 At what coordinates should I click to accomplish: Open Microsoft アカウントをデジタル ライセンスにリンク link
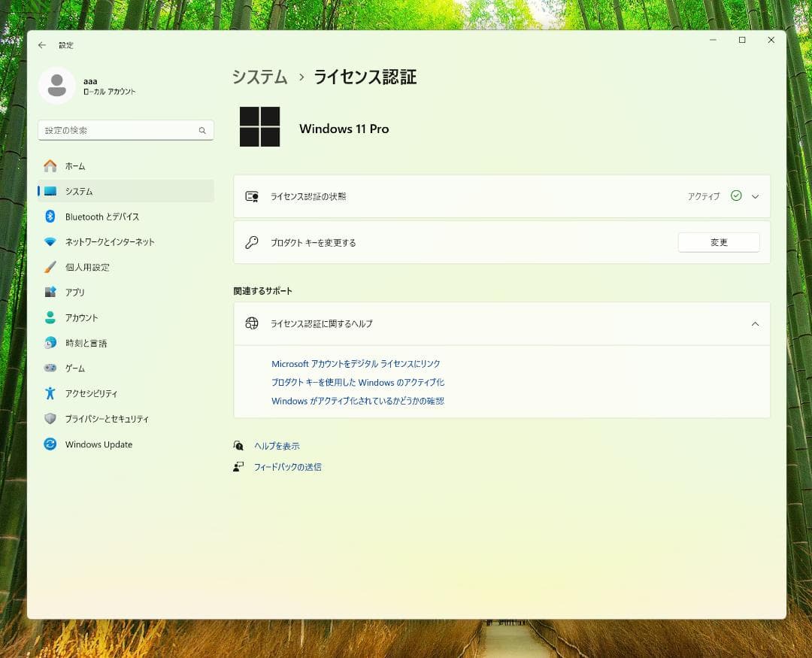pos(356,364)
